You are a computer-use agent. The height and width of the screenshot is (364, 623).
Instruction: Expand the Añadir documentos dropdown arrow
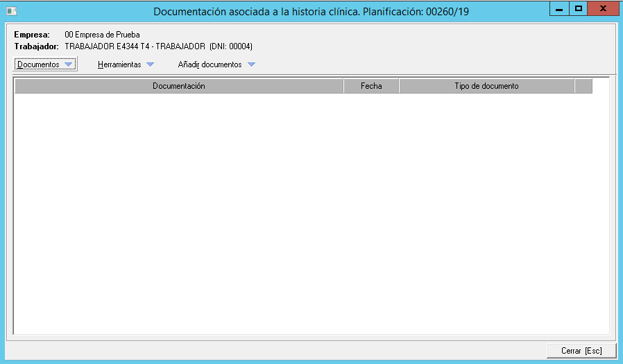pos(251,64)
